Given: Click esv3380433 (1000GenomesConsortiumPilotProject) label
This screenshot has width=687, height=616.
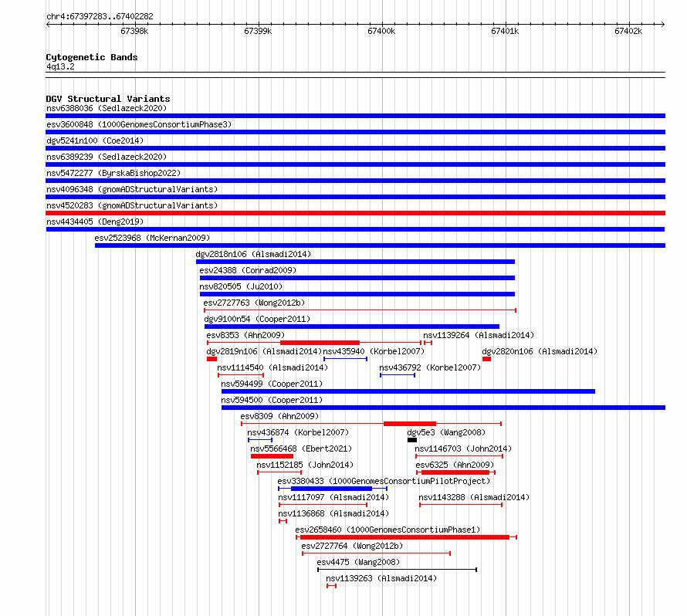Looking at the screenshot, I should 384,481.
